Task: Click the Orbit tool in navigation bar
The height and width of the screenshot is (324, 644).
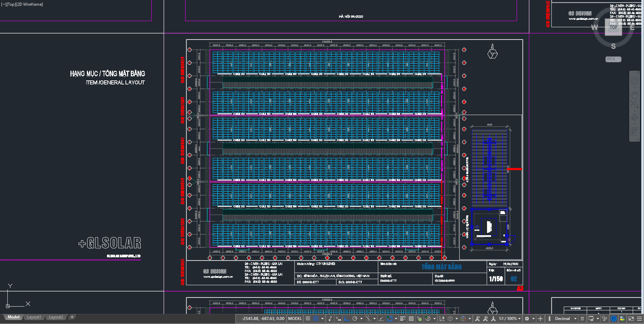Action: (x=634, y=117)
